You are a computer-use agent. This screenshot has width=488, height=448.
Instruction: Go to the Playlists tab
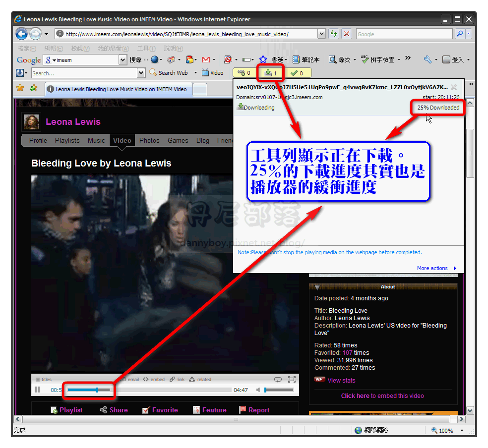point(67,141)
